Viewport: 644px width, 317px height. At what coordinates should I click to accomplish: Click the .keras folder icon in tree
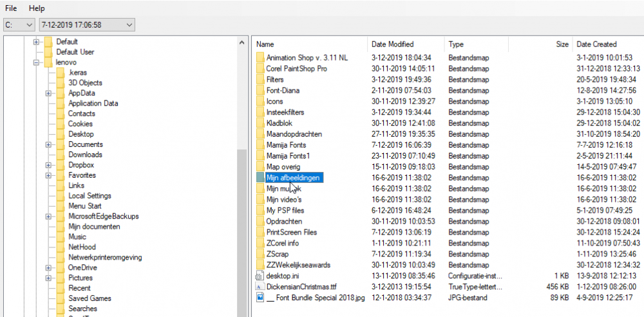(61, 73)
